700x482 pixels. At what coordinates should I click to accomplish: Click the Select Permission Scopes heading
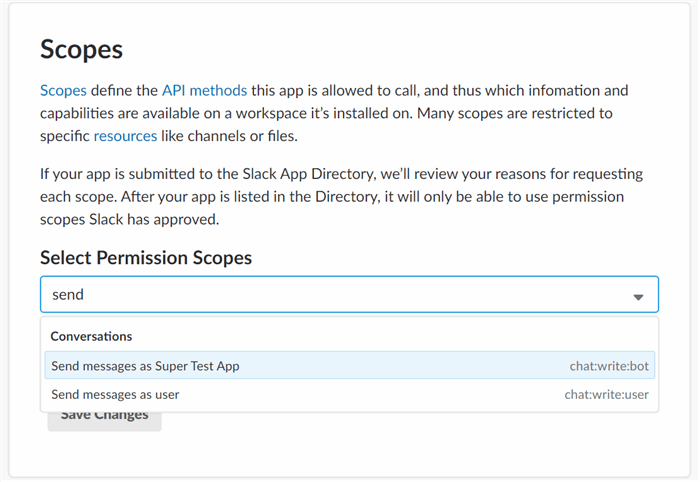[146, 258]
